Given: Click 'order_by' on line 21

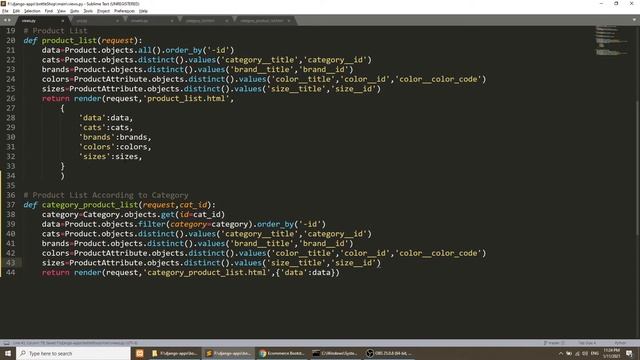Looking at the screenshot, I should (x=184, y=50).
